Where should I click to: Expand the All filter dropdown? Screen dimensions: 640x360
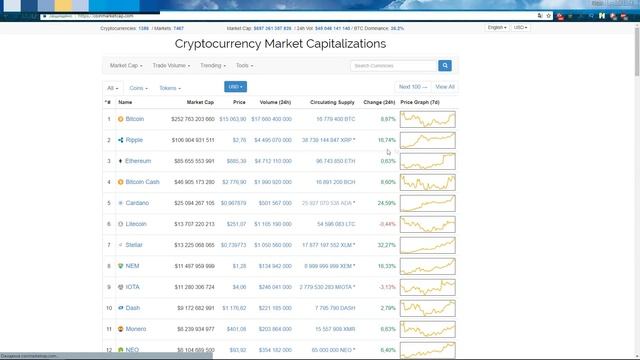tap(113, 88)
